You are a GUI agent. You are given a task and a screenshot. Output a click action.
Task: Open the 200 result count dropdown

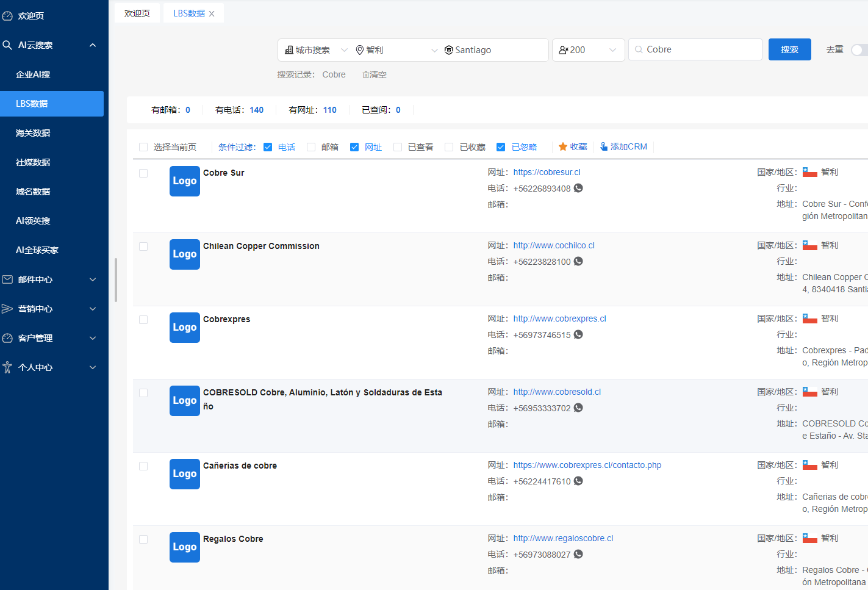pyautogui.click(x=589, y=50)
